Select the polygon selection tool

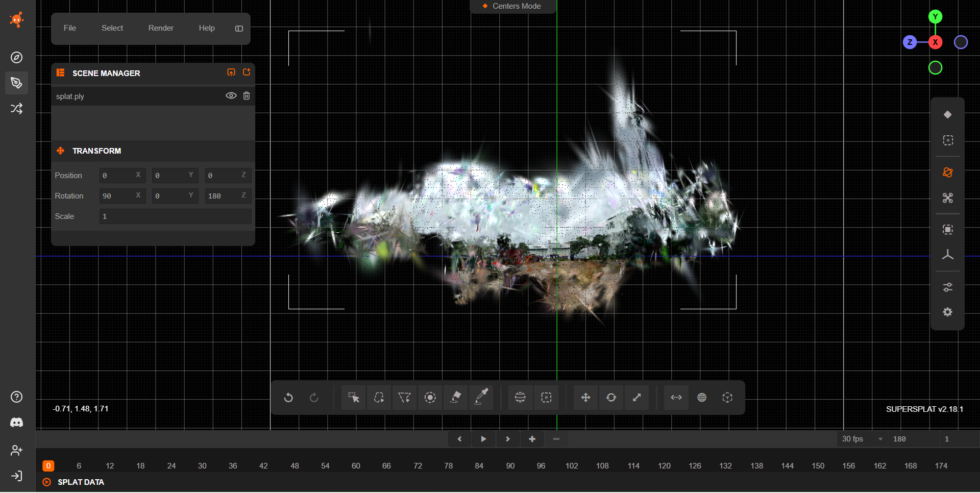404,398
